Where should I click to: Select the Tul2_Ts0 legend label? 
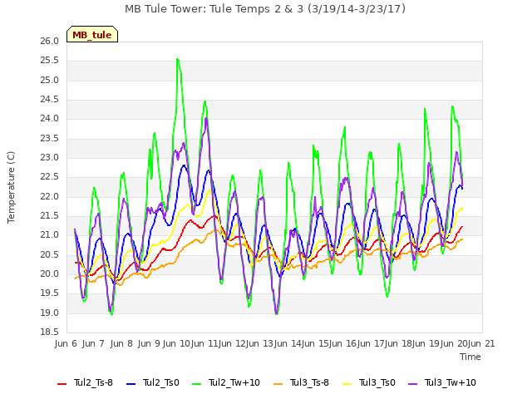coord(160,382)
